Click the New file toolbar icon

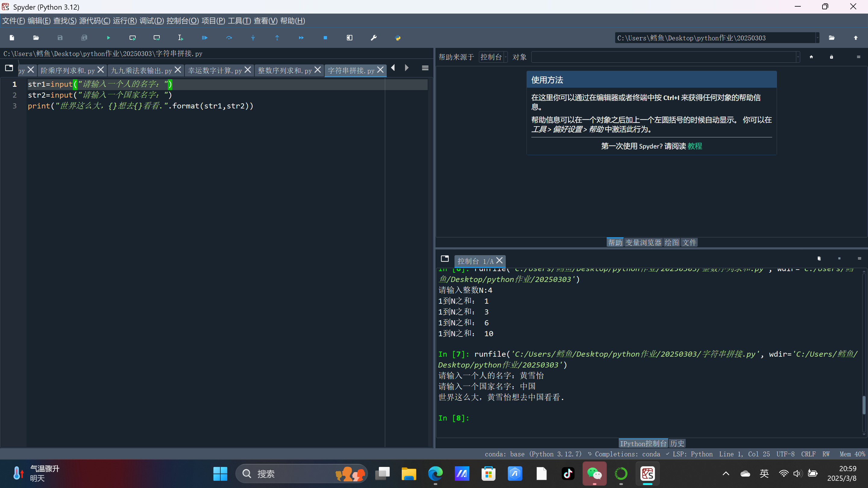click(12, 38)
